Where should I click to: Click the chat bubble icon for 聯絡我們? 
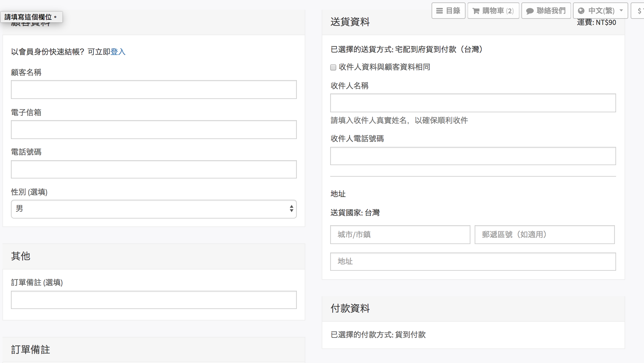[x=530, y=11]
